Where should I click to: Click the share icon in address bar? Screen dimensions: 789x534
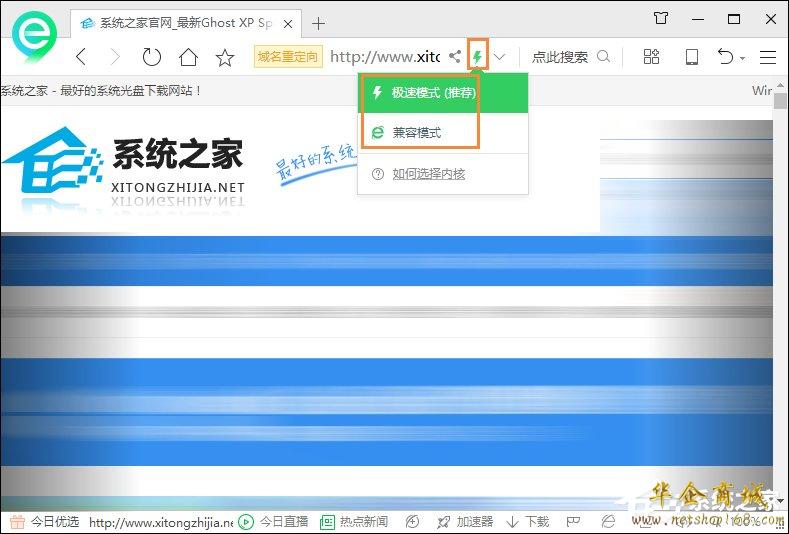(455, 57)
